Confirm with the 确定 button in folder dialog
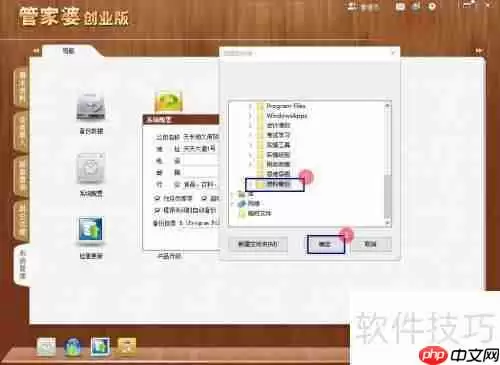This screenshot has width=500, height=365. point(325,244)
